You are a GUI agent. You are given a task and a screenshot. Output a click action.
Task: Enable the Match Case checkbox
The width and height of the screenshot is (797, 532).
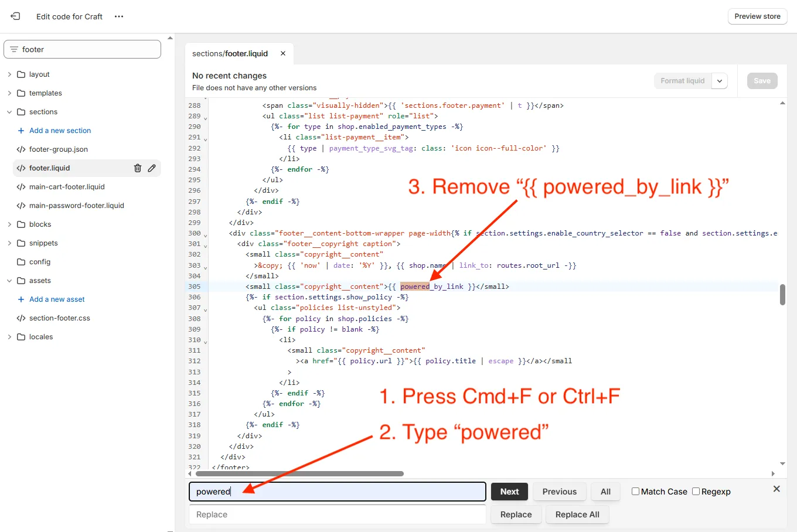pyautogui.click(x=635, y=491)
